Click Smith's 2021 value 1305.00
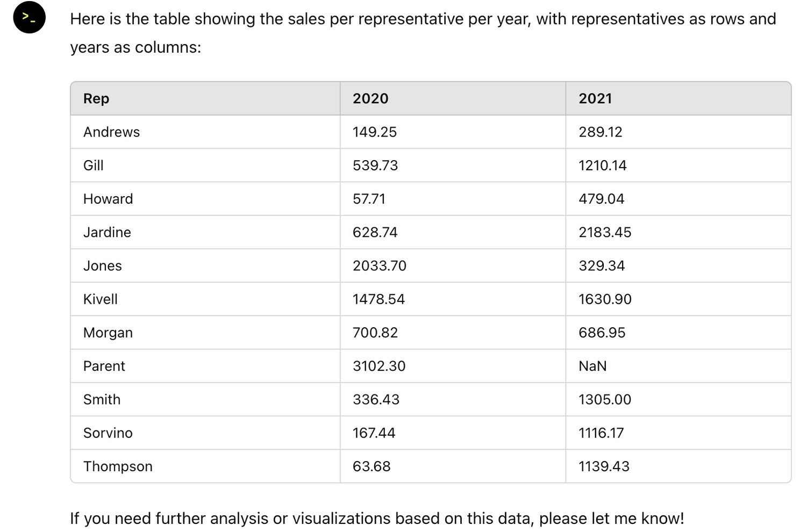The height and width of the screenshot is (532, 800). point(605,399)
